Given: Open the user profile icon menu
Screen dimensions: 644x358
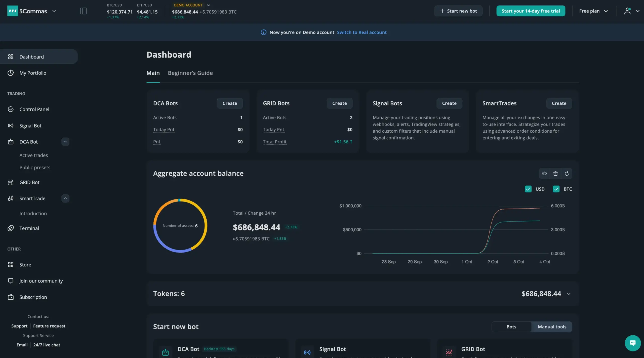Looking at the screenshot, I should tap(627, 11).
